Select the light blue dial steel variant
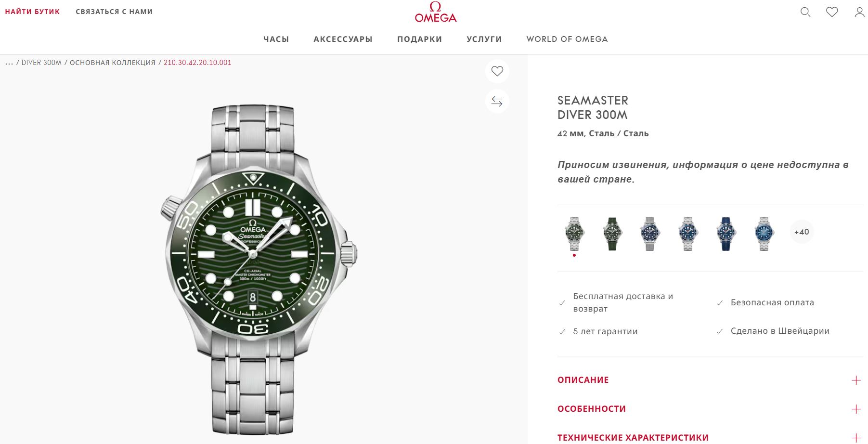This screenshot has width=868, height=444. 764,234
